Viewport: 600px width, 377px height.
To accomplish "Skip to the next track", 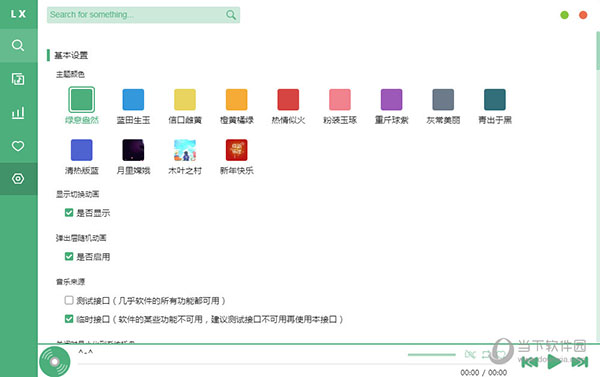I will (x=580, y=362).
